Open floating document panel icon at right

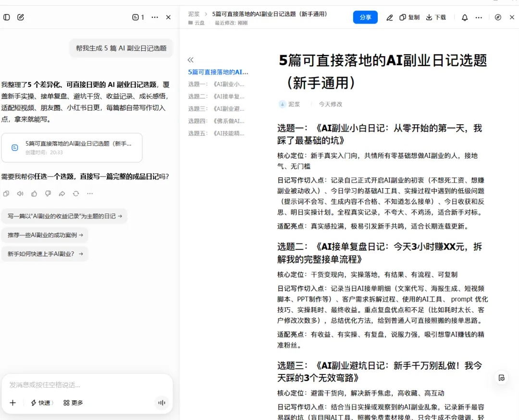(501, 378)
